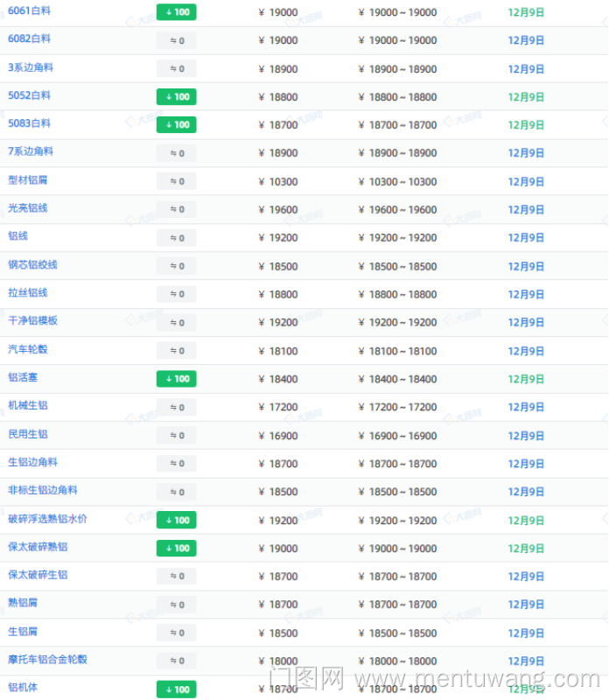The image size is (610, 700).
Task: Open the 摩托车铝合金轮毂 link
Action: 47,659
